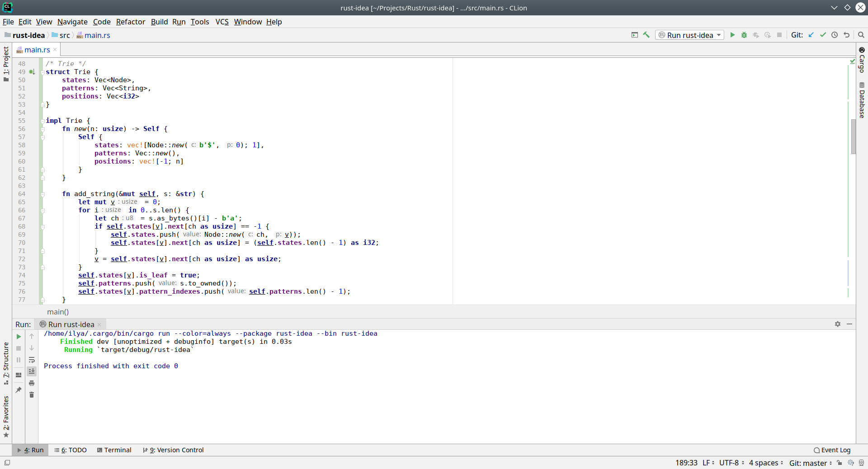Commit changes with the Git checkmark
868x469 pixels.
pyautogui.click(x=823, y=35)
